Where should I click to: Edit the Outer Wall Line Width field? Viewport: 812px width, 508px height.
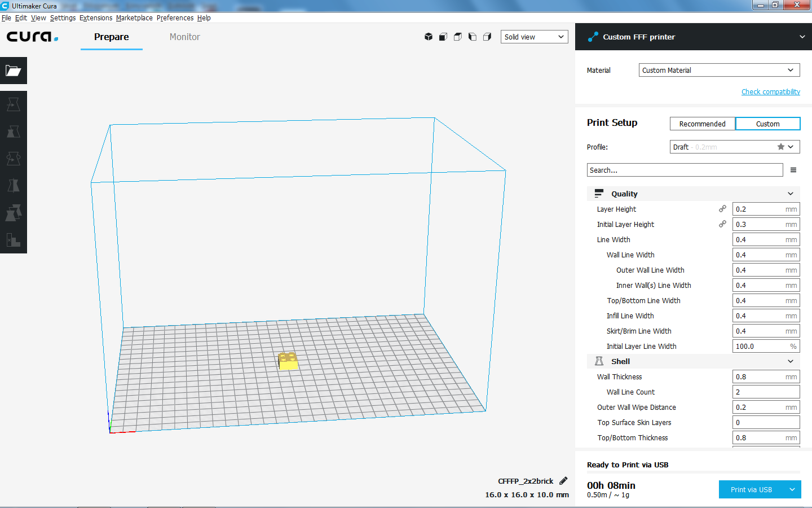pos(766,270)
